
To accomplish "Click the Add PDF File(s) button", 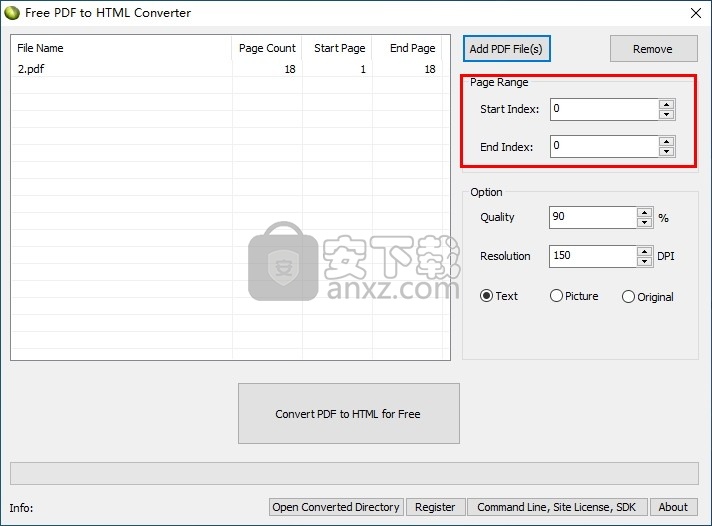I will pos(507,49).
